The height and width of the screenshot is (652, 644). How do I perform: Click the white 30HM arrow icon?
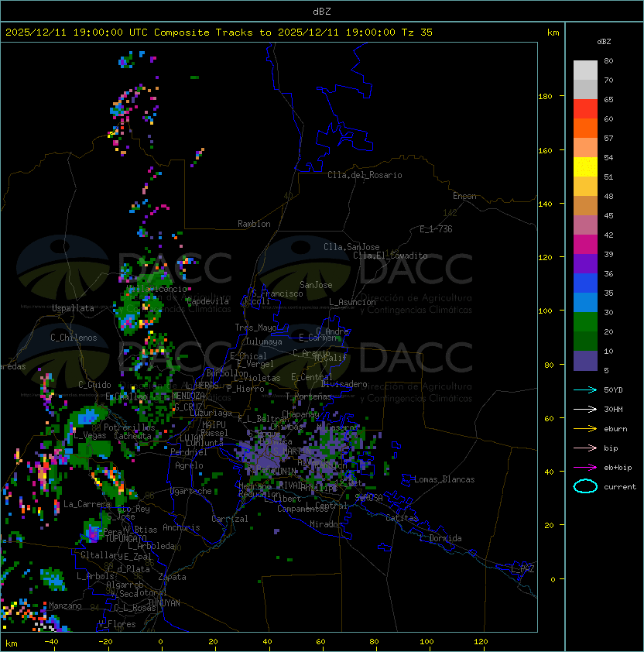585,410
